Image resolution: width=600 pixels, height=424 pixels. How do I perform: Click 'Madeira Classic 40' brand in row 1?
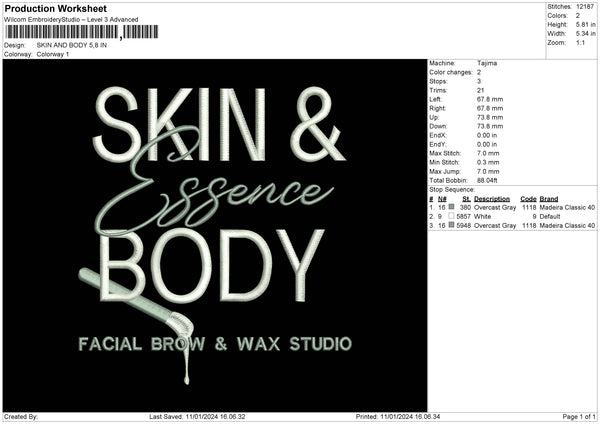click(x=567, y=207)
